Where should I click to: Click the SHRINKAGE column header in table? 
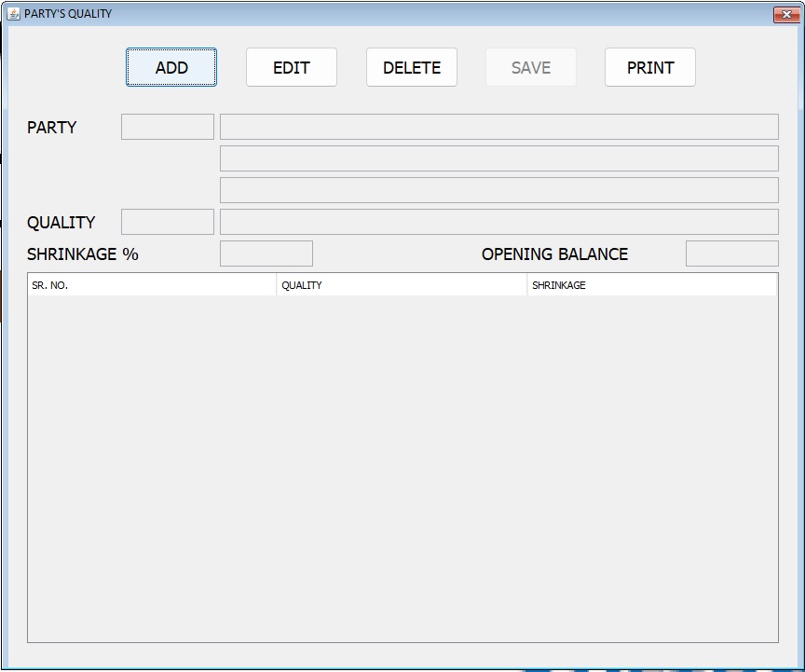(651, 285)
